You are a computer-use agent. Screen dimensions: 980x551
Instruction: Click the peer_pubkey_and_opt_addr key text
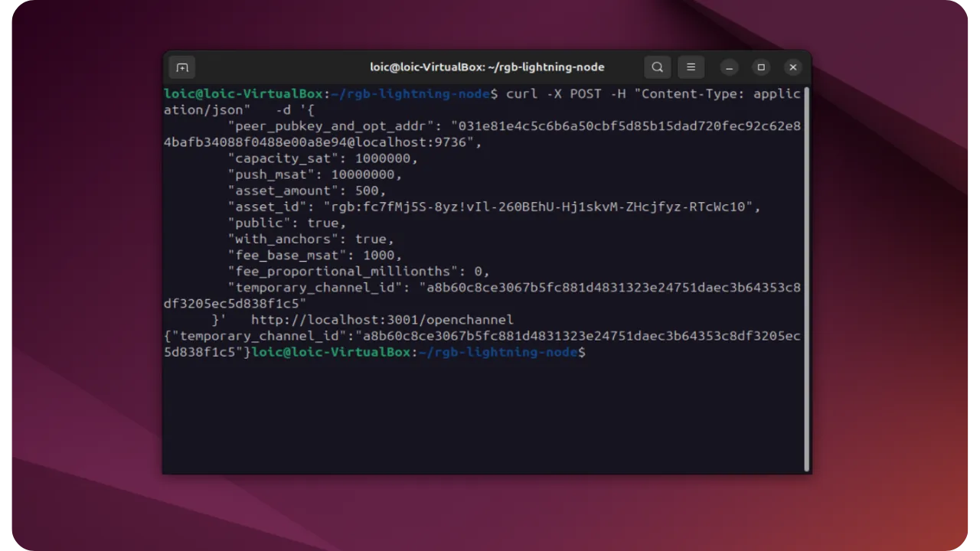(331, 127)
